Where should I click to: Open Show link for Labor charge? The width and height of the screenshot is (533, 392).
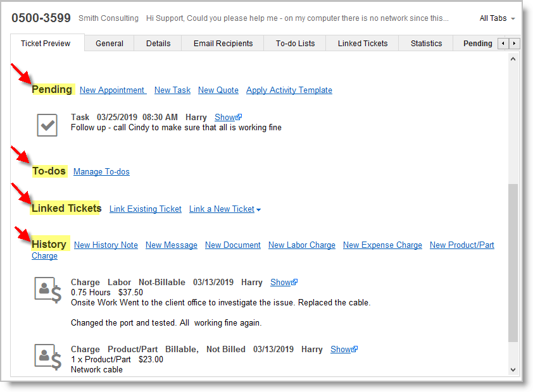pyautogui.click(x=280, y=282)
